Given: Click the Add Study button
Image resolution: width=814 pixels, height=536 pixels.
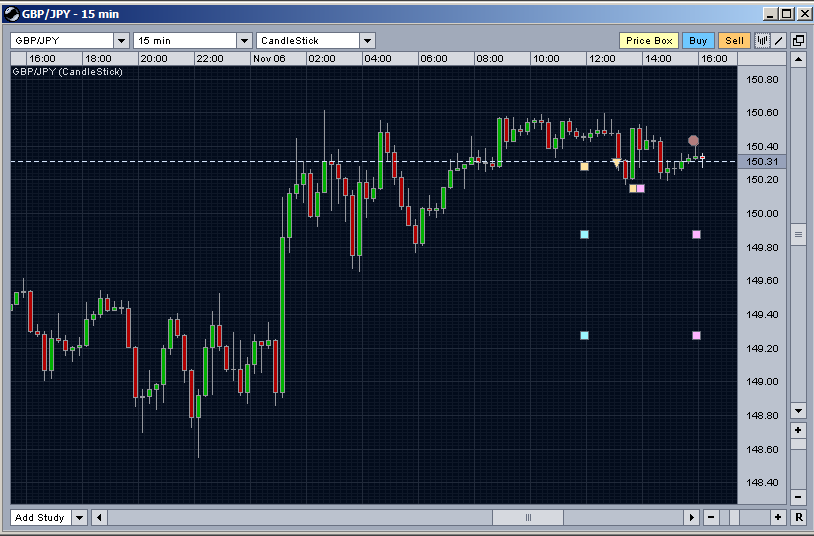Looking at the screenshot, I should (40, 517).
